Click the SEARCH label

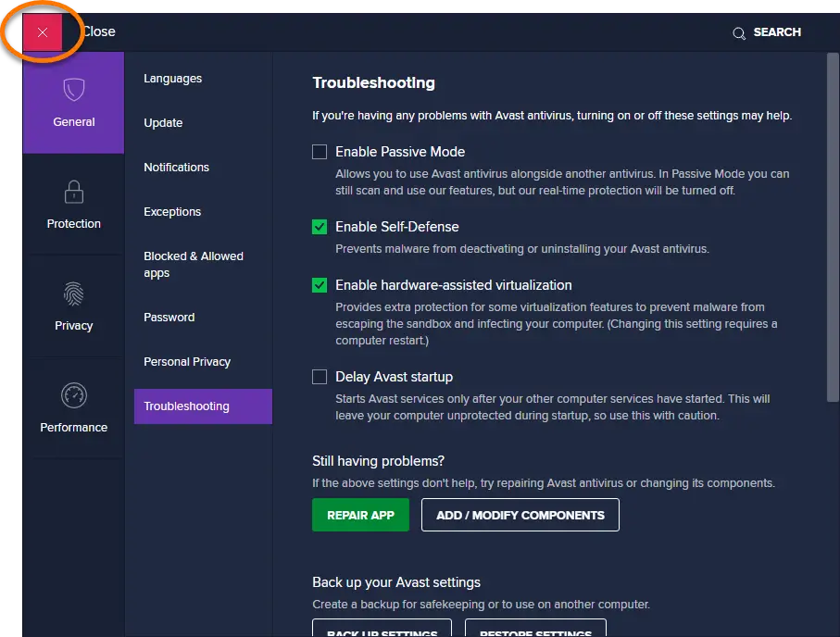[x=777, y=32]
